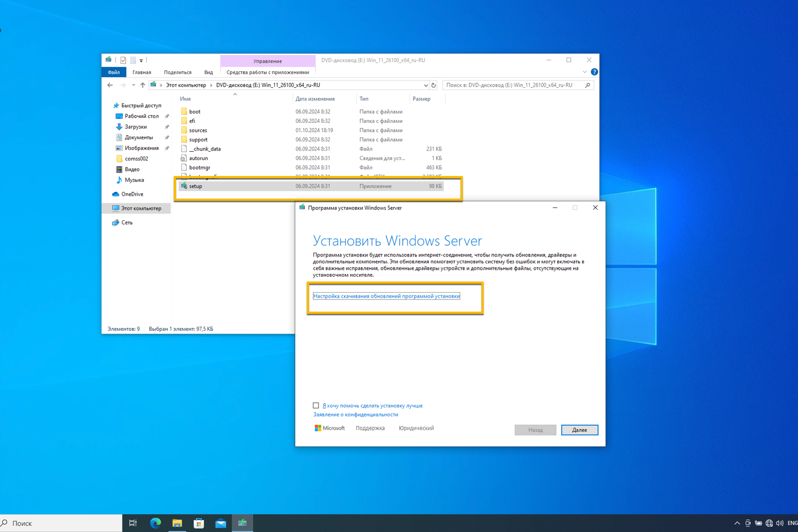Refresh the DVD drive folder view

coord(434,85)
